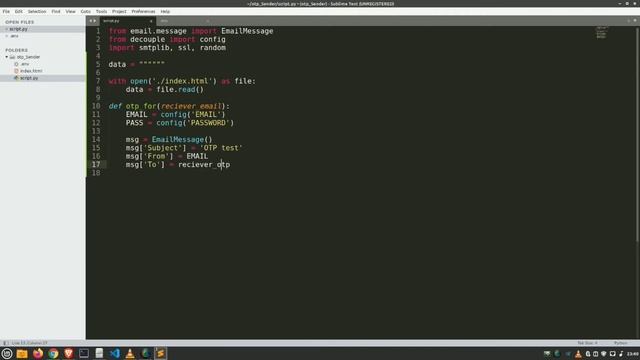Close script.py in Open Files list
This screenshot has height=360, width=640.
click(x=7, y=29)
